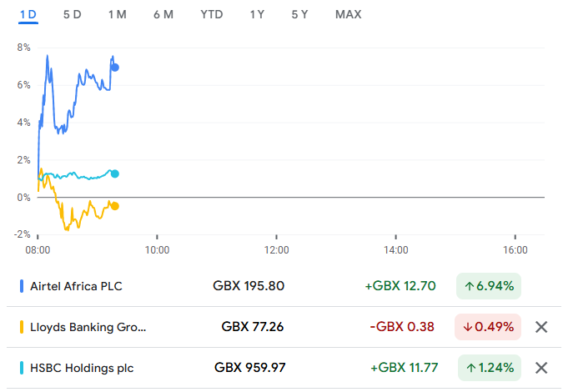This screenshot has height=392, width=563.
Task: Remove Lloyds Banking Group from comparison
Action: [541, 327]
